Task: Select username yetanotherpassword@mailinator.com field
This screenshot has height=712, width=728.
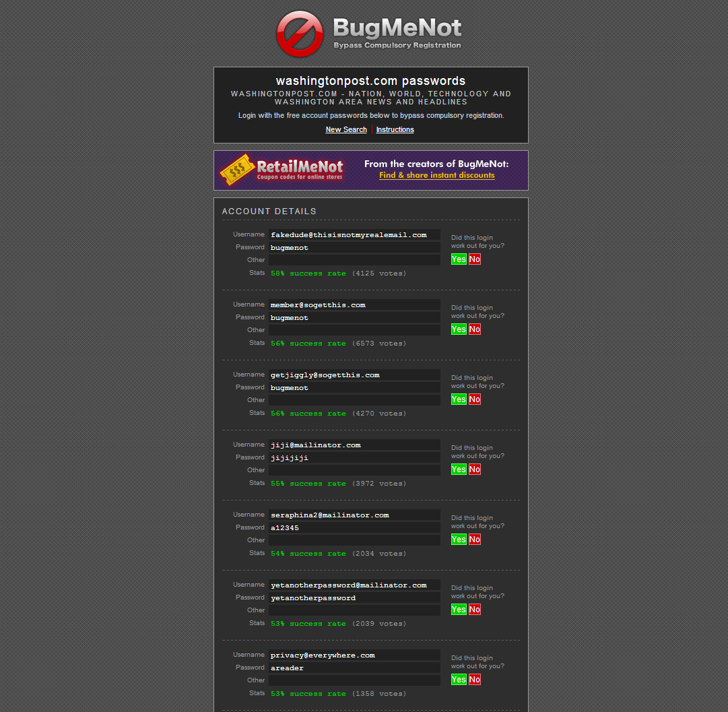Action: click(x=354, y=585)
